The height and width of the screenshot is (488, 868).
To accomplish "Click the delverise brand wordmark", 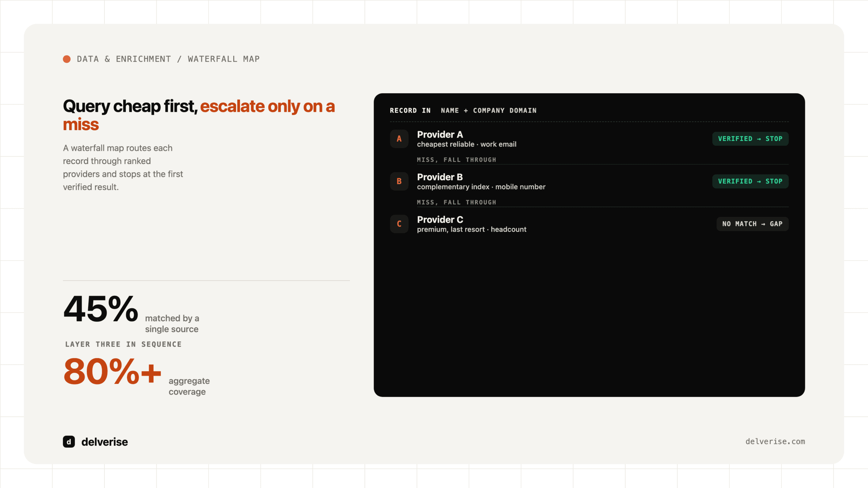I will click(x=104, y=442).
